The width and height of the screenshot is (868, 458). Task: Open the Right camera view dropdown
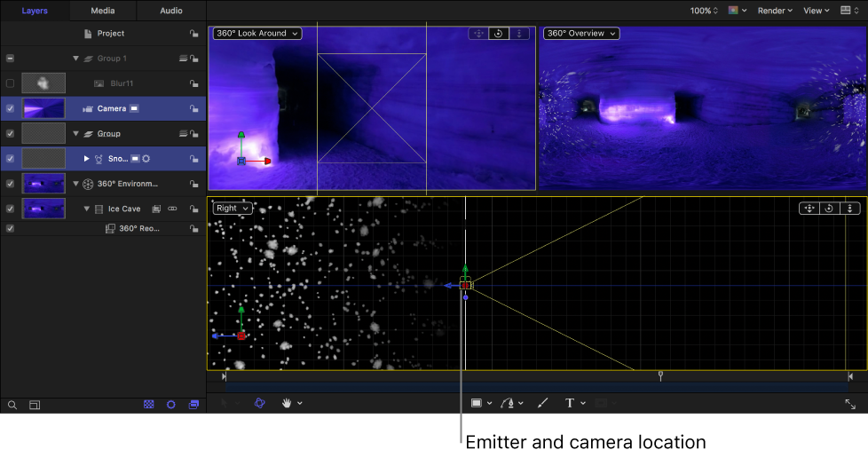pos(233,209)
